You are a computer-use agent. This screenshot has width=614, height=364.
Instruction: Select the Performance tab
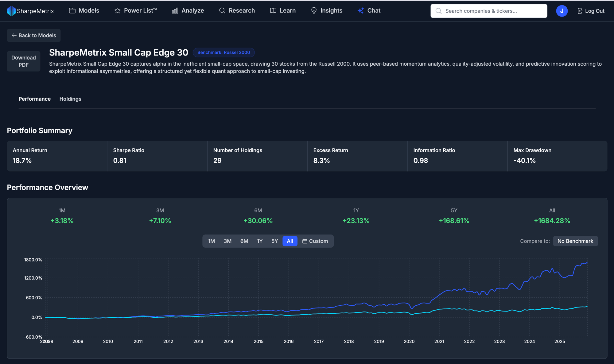[x=34, y=99]
